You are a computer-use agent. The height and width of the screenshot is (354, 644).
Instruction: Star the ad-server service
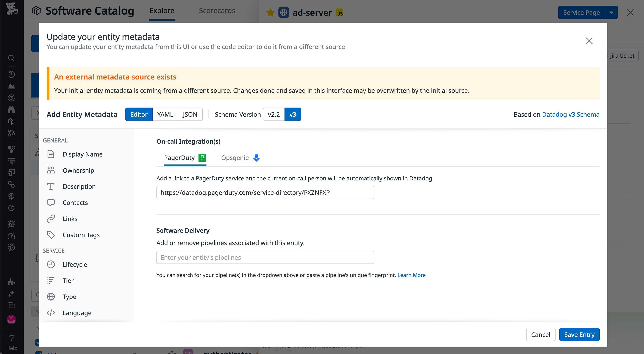point(270,12)
